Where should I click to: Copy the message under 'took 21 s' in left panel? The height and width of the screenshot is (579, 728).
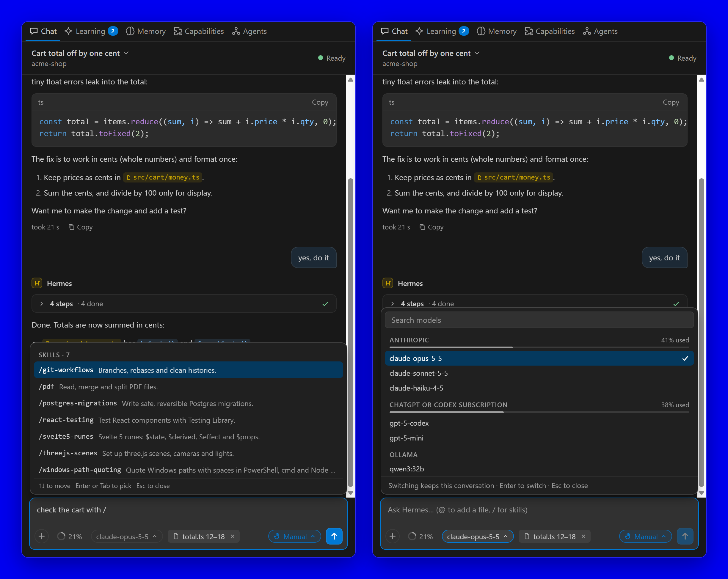click(81, 227)
